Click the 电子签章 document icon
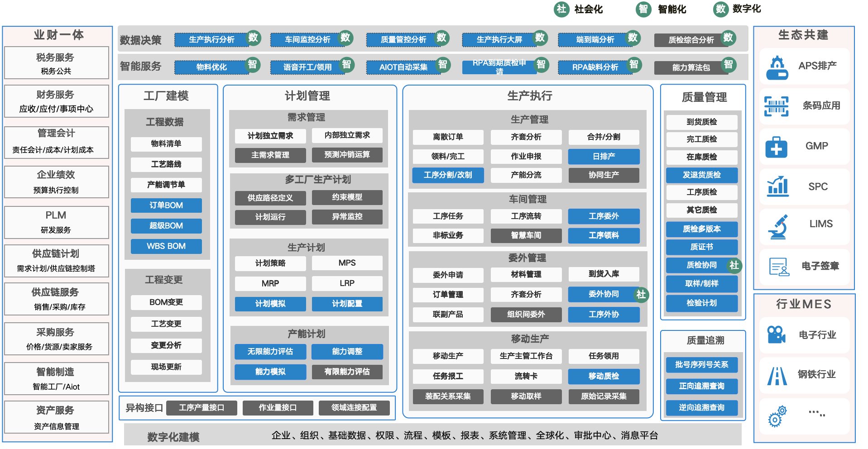 [779, 267]
